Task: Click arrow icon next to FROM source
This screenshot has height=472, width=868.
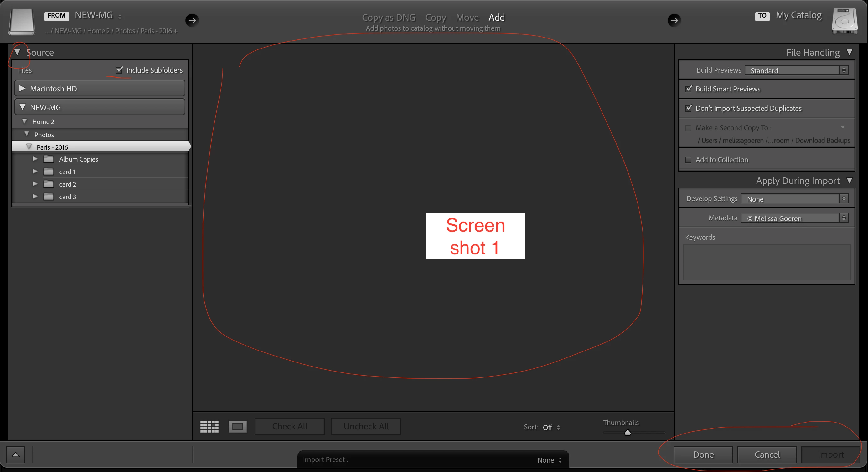Action: [192, 20]
